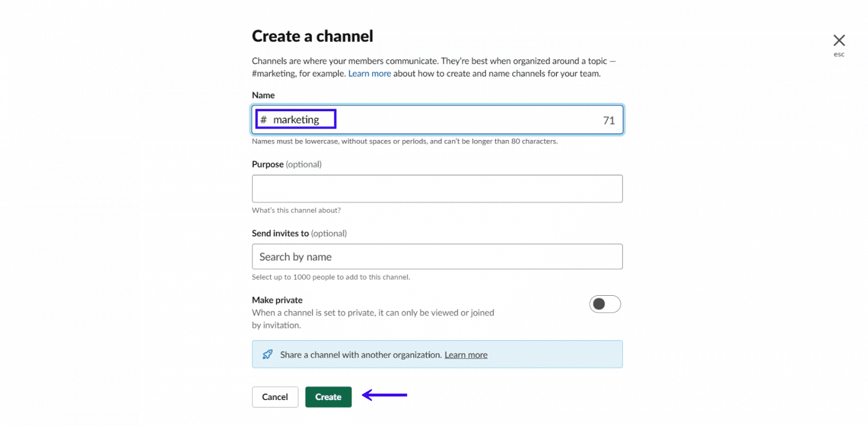Viewport: 868px width, 426px height.
Task: Click the underline on Learn more in the banner
Action: tap(465, 359)
